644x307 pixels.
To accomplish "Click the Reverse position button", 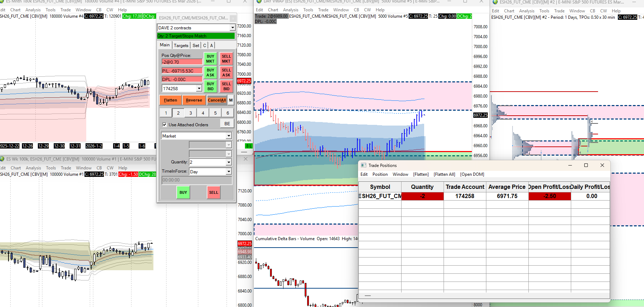I will point(194,100).
